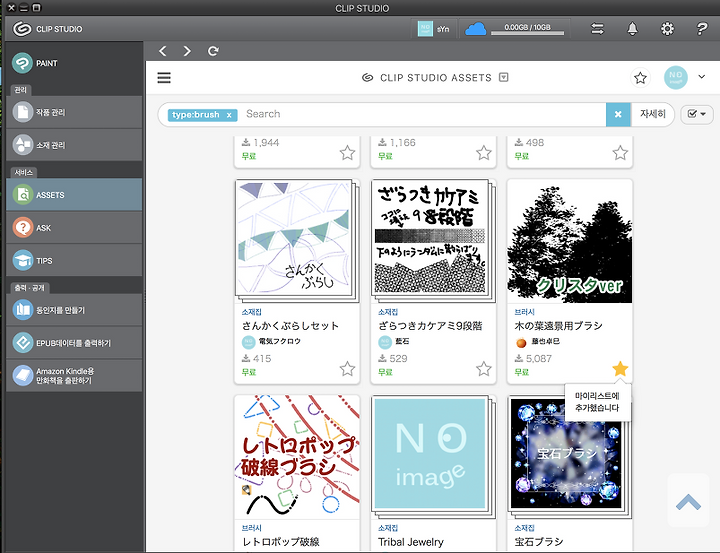The image size is (720, 553).
Task: Open PAINT from the sidebar
Action: tap(74, 63)
